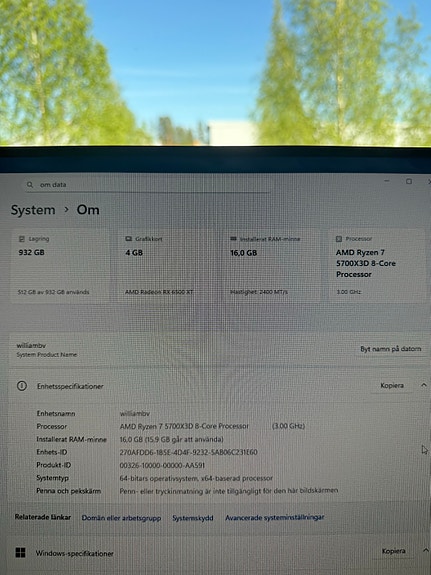This screenshot has width=431, height=575.
Task: Click the search field containing om data
Action: [x=147, y=185]
